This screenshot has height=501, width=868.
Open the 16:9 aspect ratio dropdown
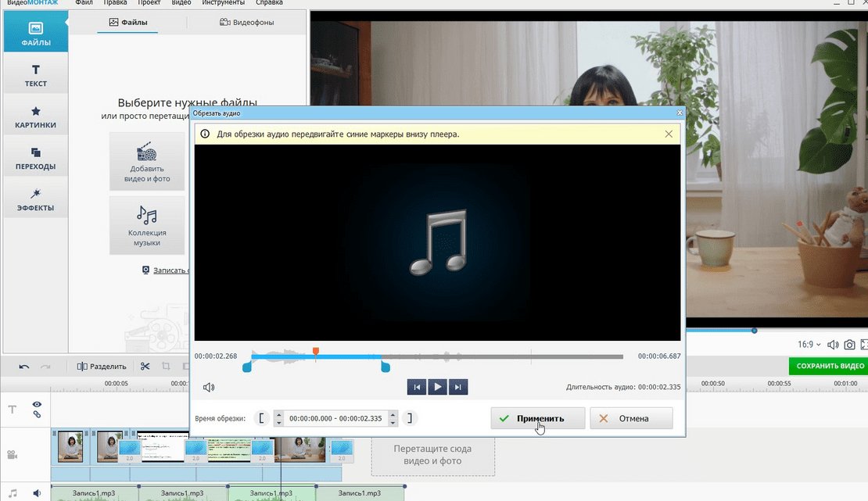tap(809, 345)
